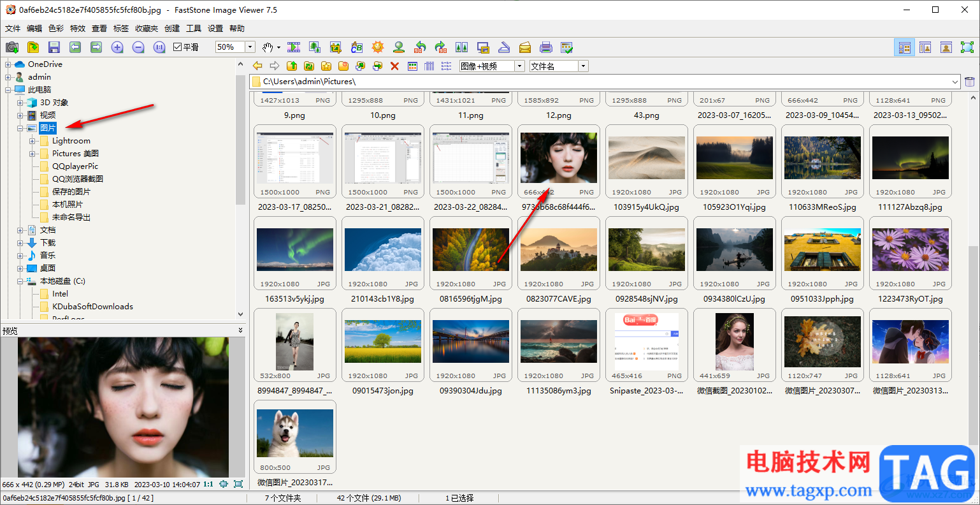Collapse the 预览 preview panel
This screenshot has height=505, width=980.
pyautogui.click(x=240, y=330)
